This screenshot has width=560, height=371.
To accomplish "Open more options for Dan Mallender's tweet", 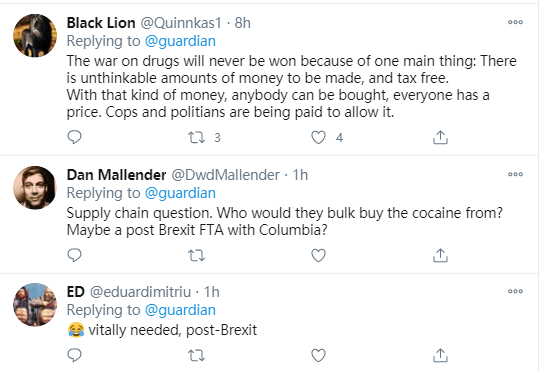I will point(515,174).
